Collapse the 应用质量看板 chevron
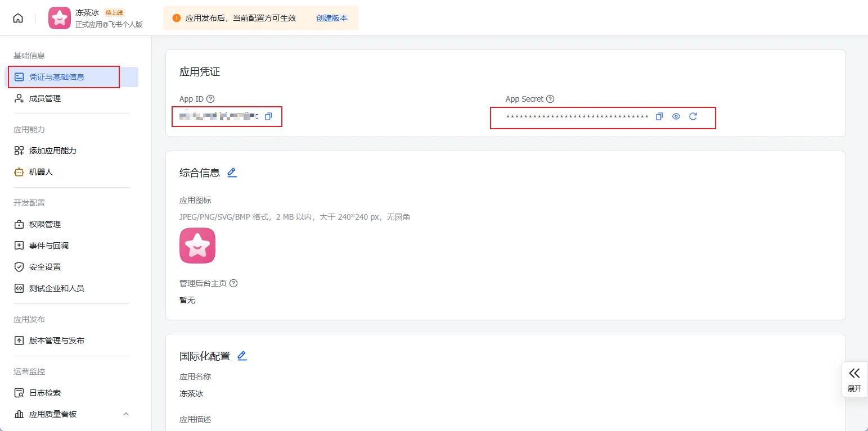This screenshot has width=868, height=431. 126,414
